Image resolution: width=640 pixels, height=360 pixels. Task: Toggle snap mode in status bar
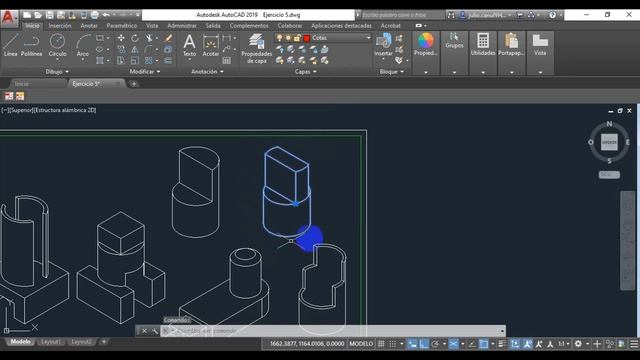[x=392, y=344]
